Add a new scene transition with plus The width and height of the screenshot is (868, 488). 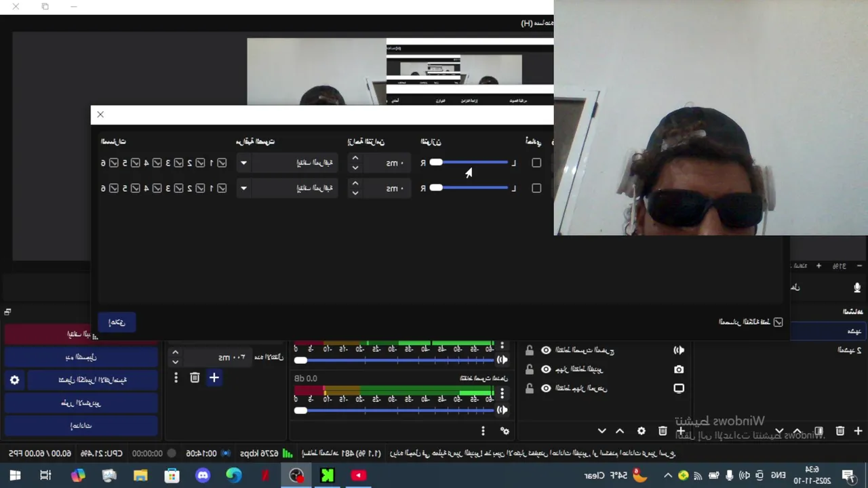214,378
